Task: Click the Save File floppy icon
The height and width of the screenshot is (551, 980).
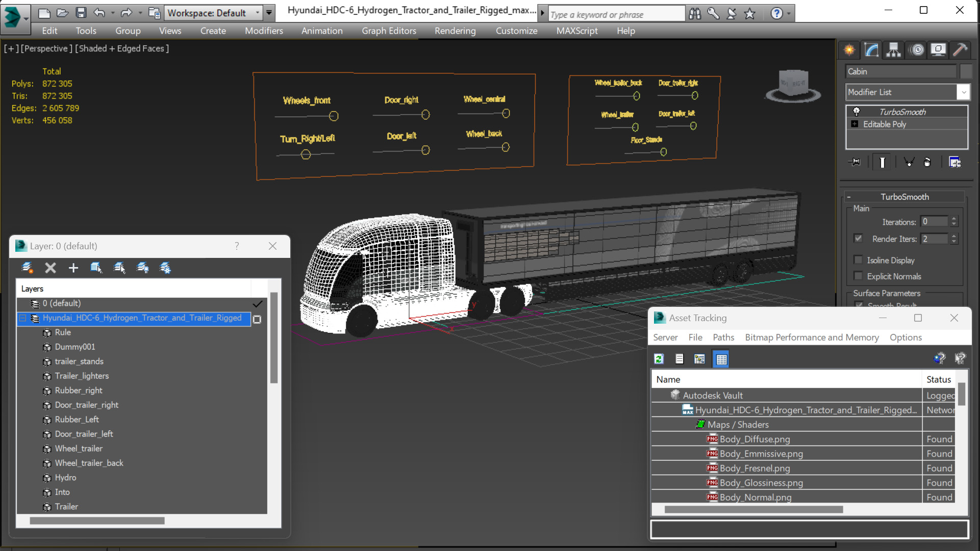Action: point(81,13)
